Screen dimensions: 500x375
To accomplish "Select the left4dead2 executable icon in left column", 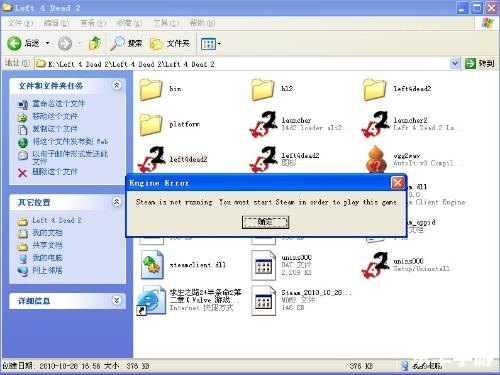I will point(151,159).
